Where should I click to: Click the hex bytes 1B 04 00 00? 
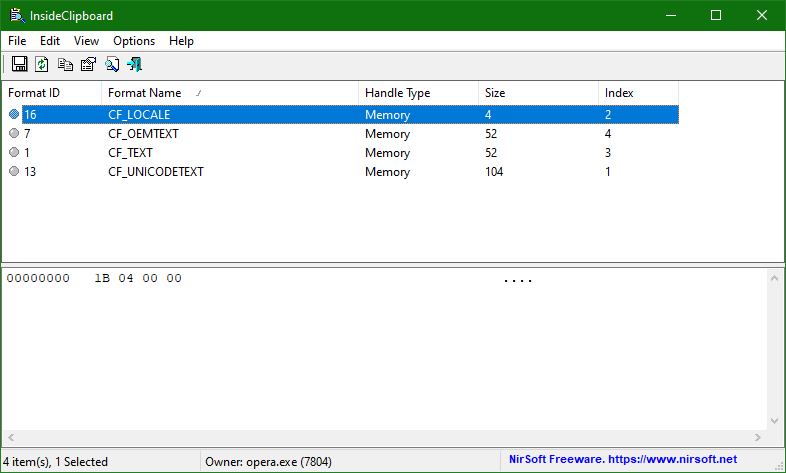tap(138, 278)
